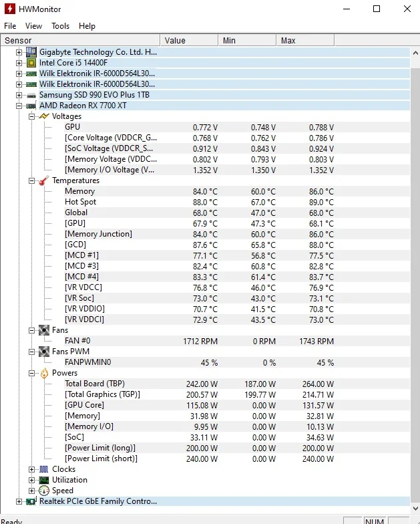Collapse the AMD Radeon RX 7700 XT node
The width and height of the screenshot is (420, 524).
coord(19,106)
